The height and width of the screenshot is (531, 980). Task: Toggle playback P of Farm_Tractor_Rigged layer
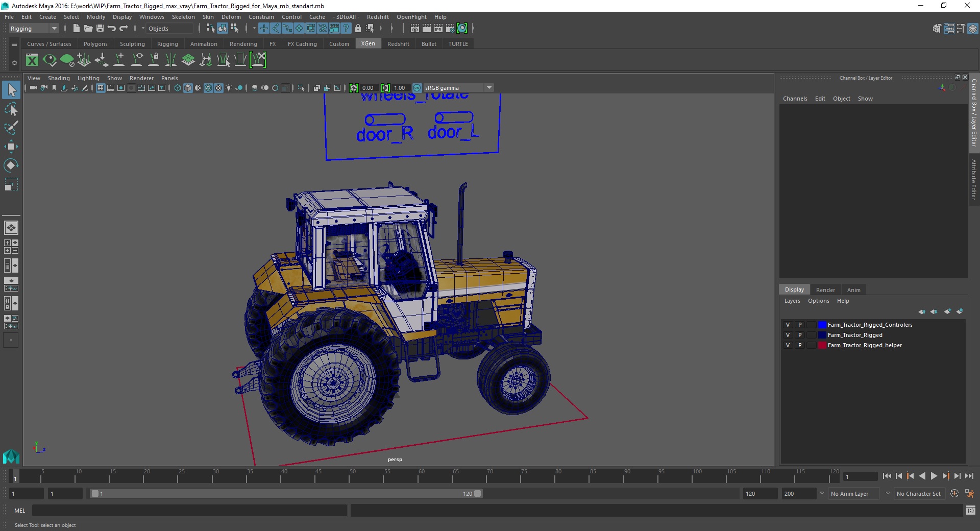800,335
